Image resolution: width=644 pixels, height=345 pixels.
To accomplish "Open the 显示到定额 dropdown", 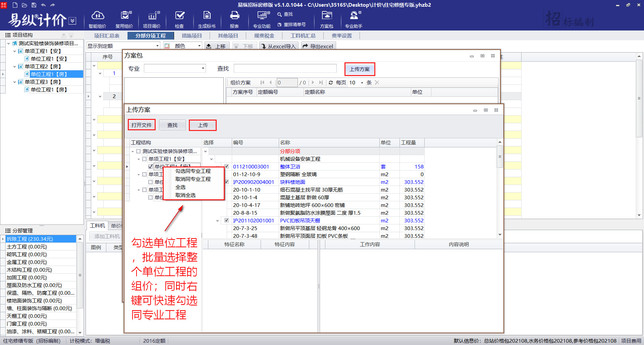I will [x=157, y=46].
